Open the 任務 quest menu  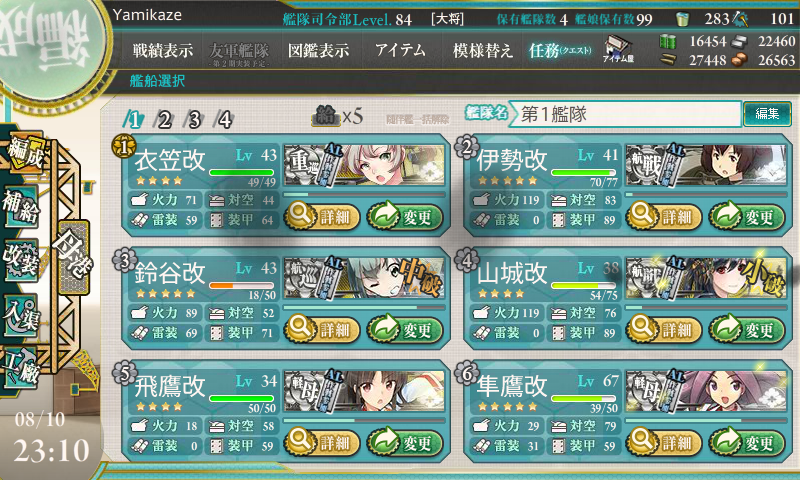click(x=560, y=50)
